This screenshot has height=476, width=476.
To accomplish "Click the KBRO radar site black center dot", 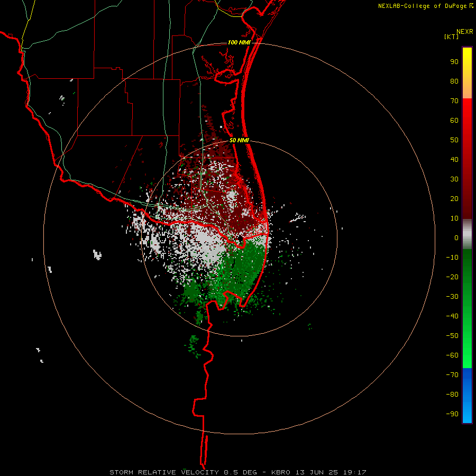I will tap(240, 239).
